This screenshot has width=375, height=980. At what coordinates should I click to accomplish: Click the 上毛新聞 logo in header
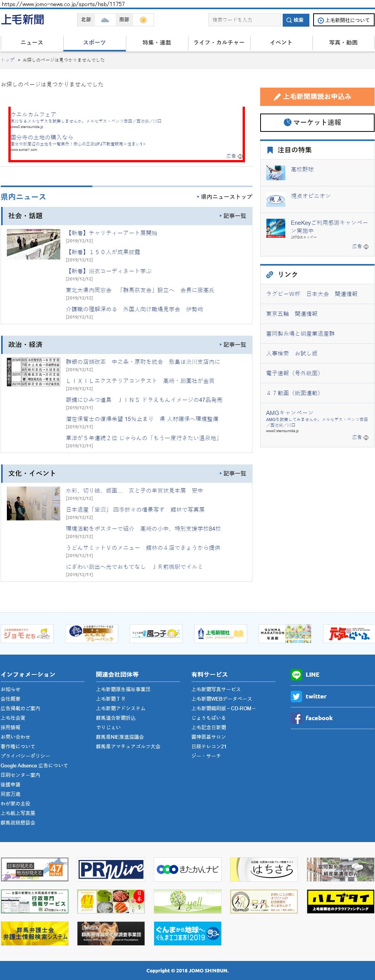[23, 20]
